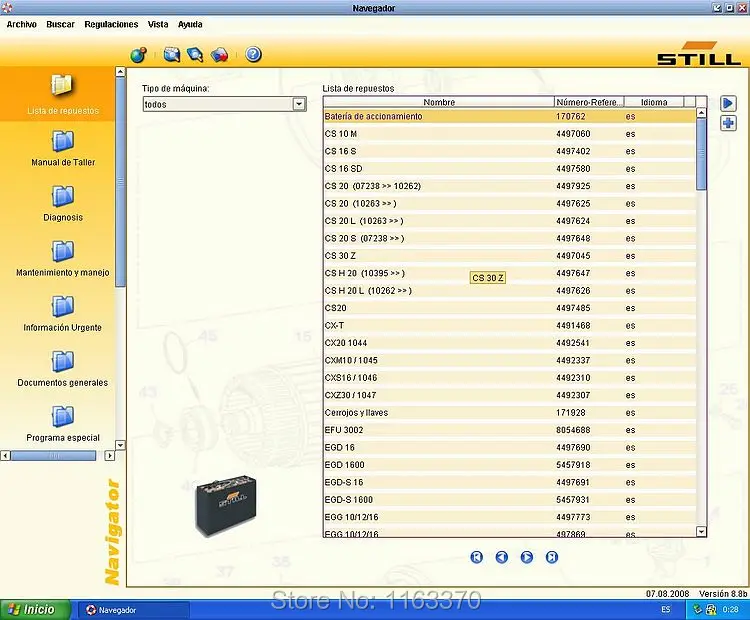Select the CS 16 SD row
This screenshot has height=620, width=750.
tap(509, 169)
